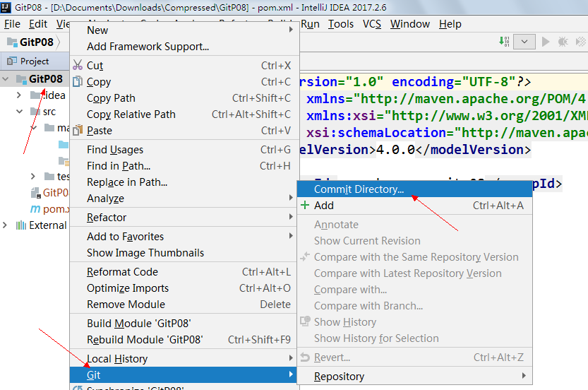Screen dimensions: 588x390
Task: Open the VCS menu in menu bar
Action: pyautogui.click(x=371, y=24)
